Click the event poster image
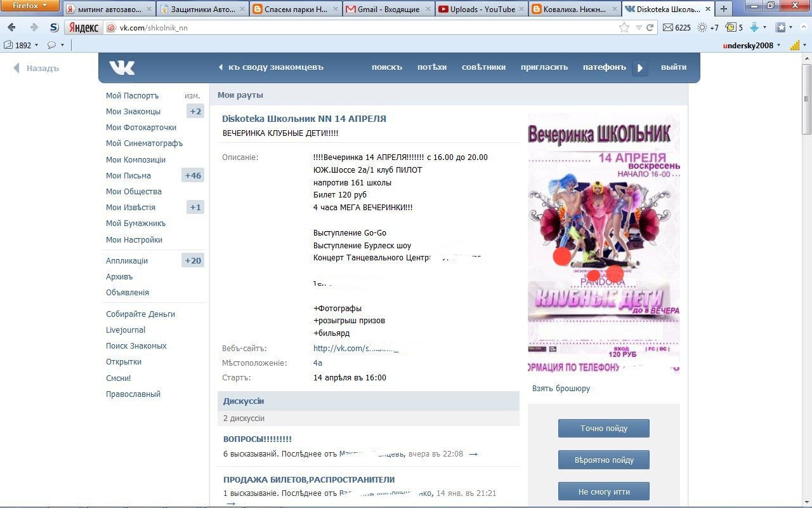 (x=604, y=243)
